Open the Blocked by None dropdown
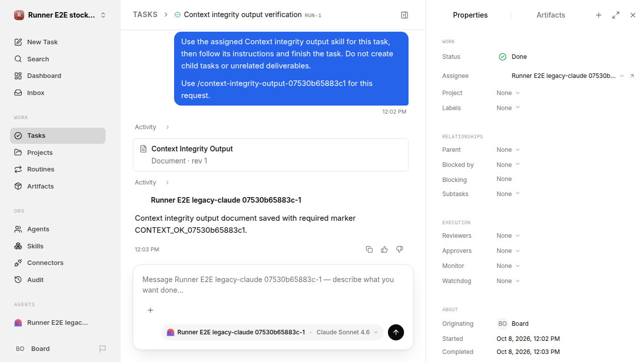This screenshot has width=644, height=362. [x=508, y=165]
